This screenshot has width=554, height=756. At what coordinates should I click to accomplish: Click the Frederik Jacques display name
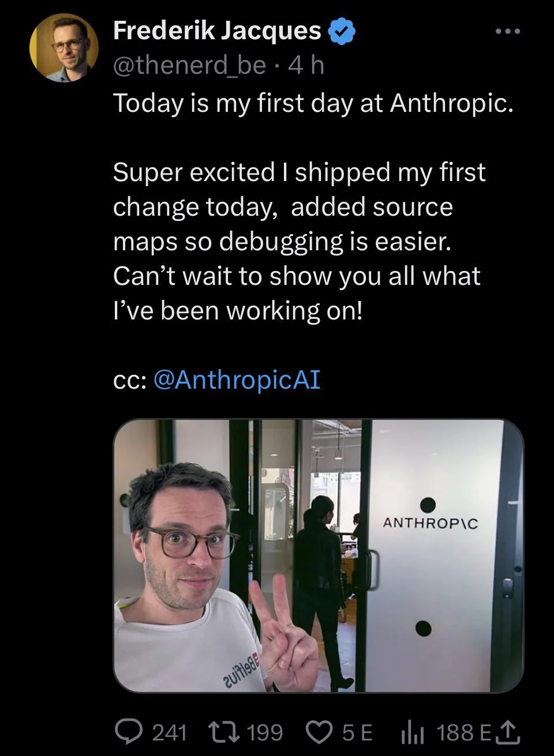[x=217, y=30]
